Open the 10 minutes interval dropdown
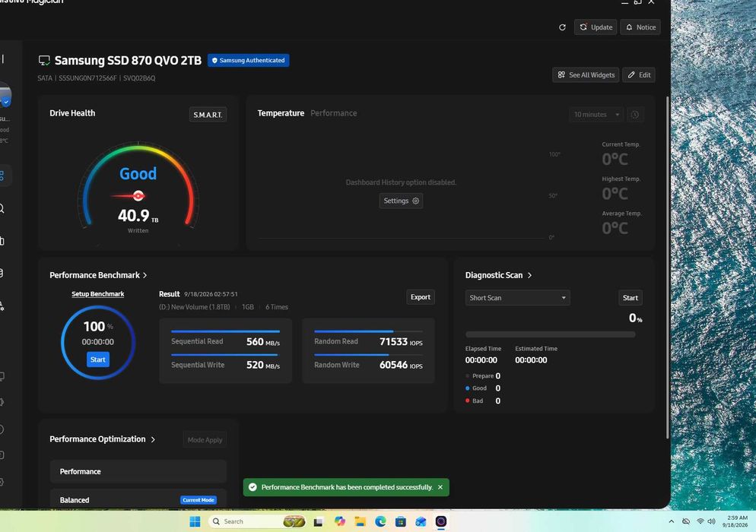 [x=596, y=115]
